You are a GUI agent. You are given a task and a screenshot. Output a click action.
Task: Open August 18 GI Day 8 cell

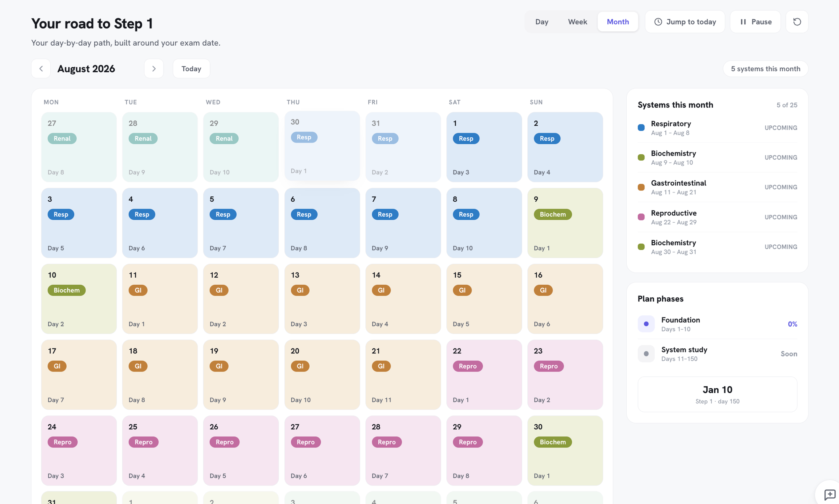(x=160, y=374)
